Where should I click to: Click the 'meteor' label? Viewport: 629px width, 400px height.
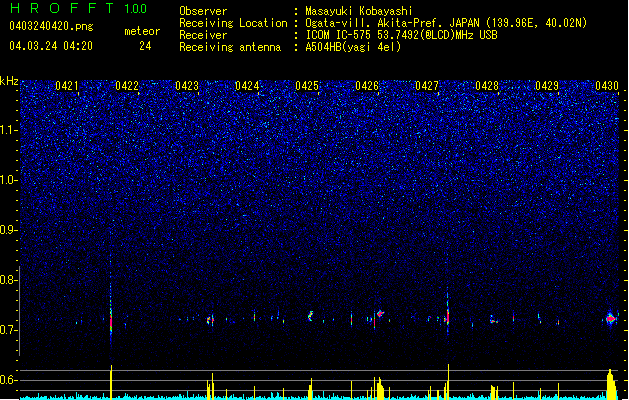click(x=142, y=31)
